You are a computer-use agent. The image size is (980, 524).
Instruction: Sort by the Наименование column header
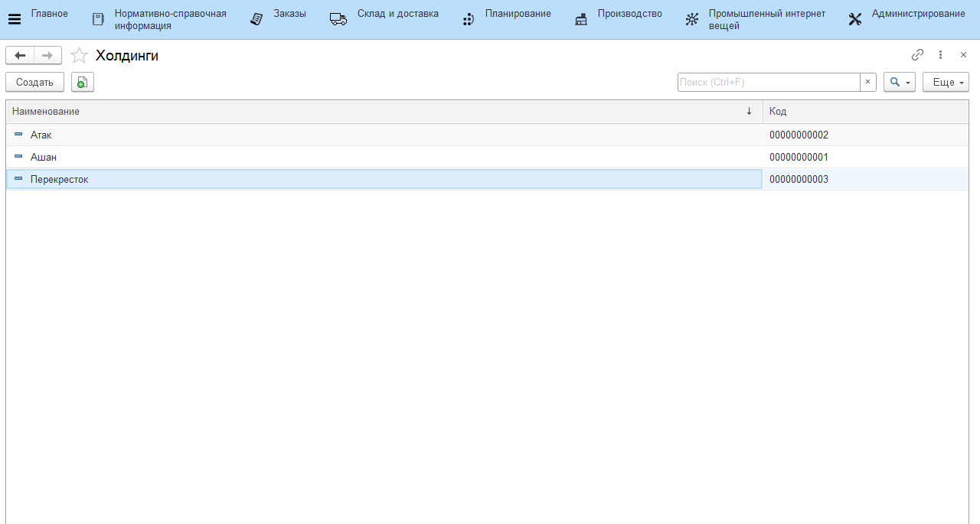point(383,112)
